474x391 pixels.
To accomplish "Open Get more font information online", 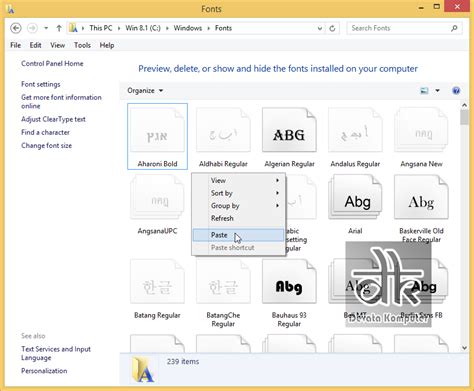I will click(61, 101).
